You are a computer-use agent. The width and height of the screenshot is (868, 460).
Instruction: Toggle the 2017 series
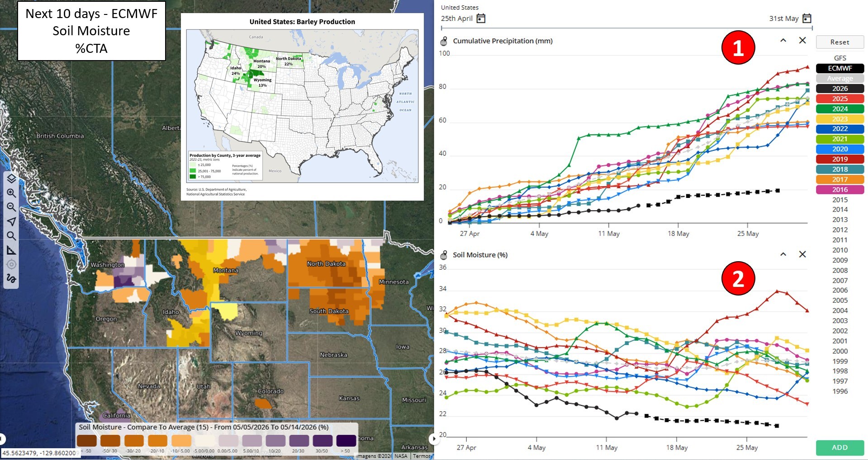point(840,179)
